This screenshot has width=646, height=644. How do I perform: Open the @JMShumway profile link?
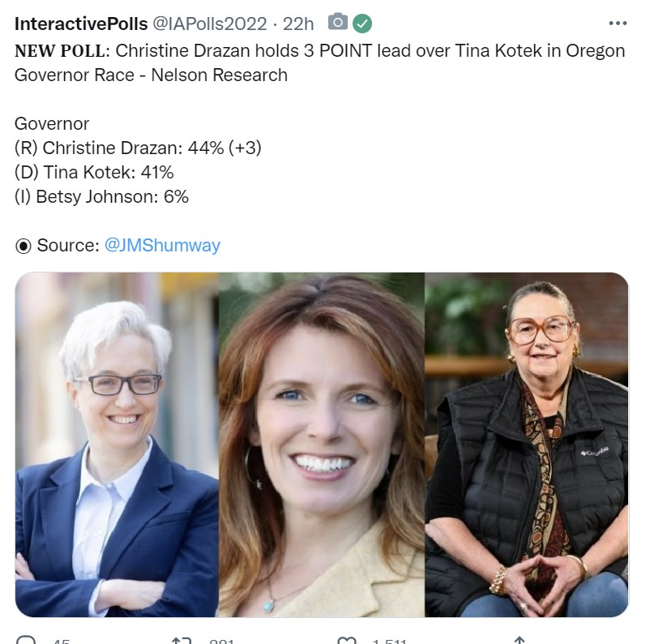pyautogui.click(x=162, y=245)
